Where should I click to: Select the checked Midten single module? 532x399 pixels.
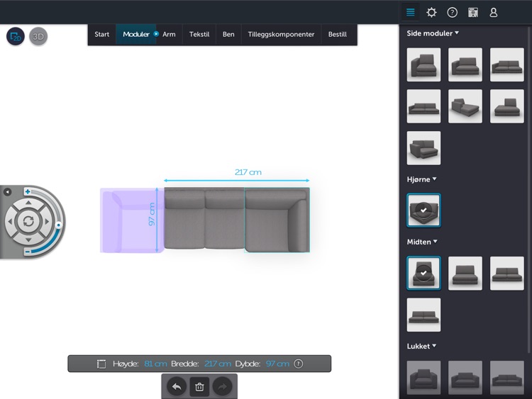coord(423,273)
